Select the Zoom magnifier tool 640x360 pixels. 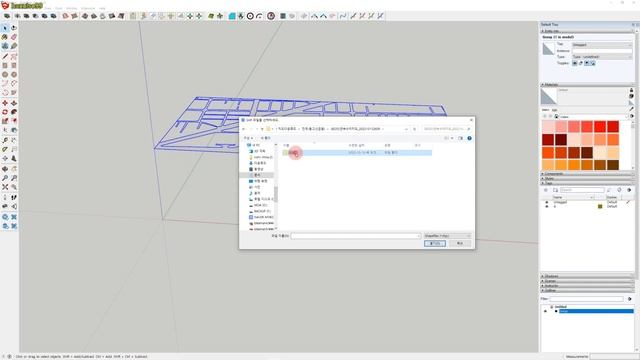point(5,178)
